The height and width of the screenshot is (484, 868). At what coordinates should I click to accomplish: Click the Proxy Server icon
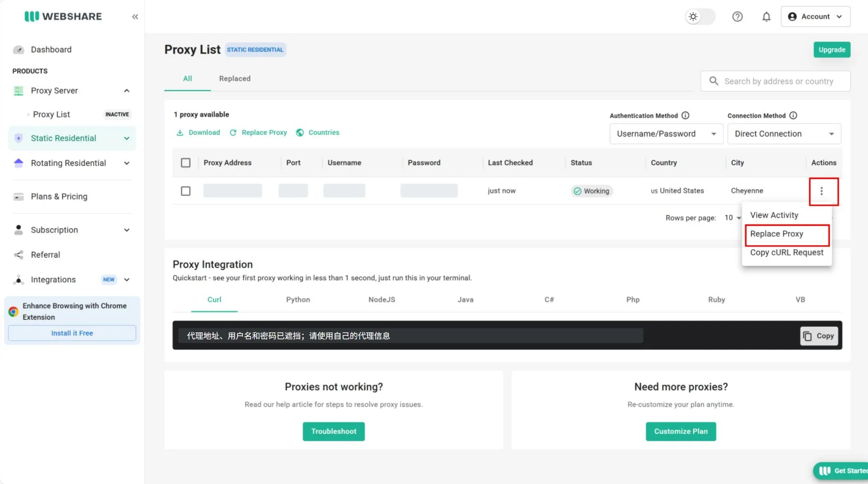point(18,91)
